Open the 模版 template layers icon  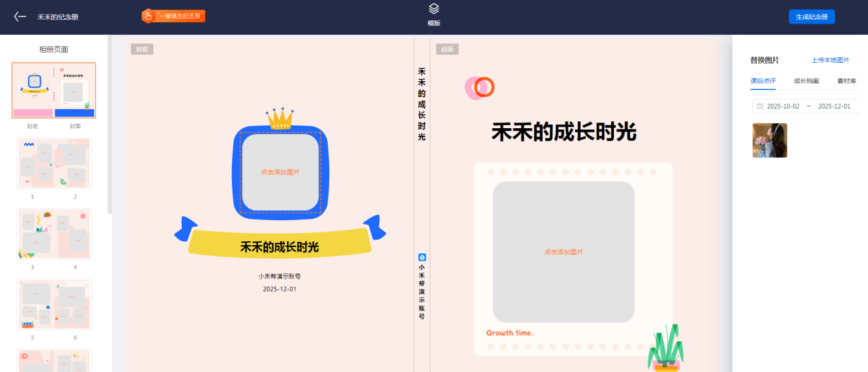tap(434, 9)
